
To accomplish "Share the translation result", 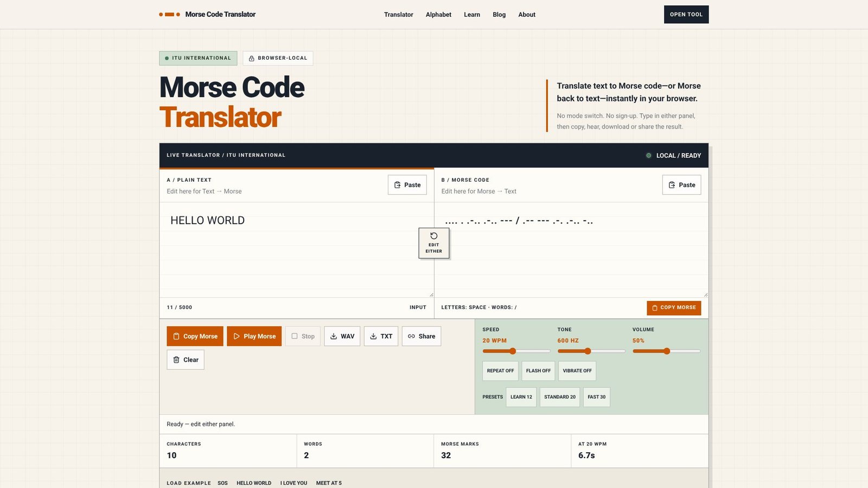I will (422, 336).
